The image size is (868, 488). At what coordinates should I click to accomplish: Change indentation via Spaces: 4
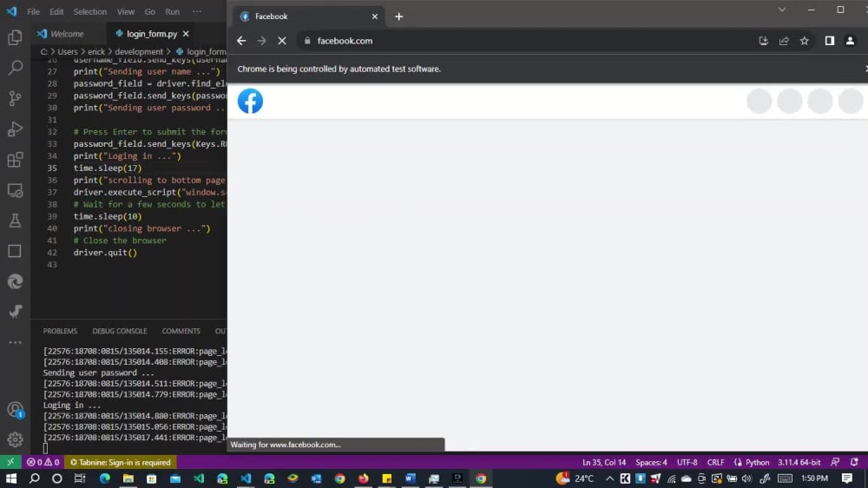pos(651,462)
